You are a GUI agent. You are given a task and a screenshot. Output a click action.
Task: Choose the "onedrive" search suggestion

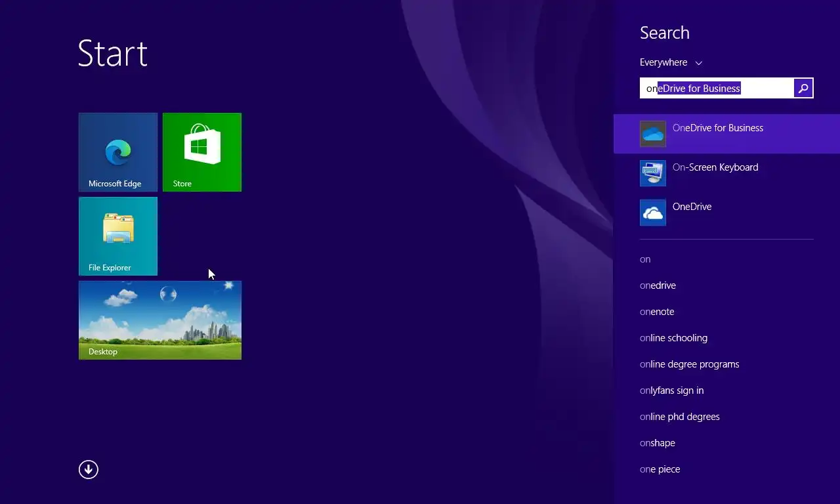658,285
